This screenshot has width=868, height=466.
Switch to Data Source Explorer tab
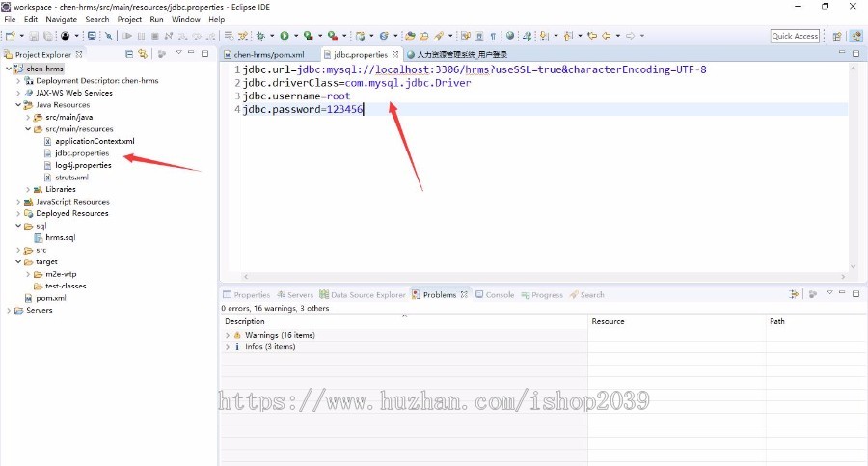tap(363, 295)
